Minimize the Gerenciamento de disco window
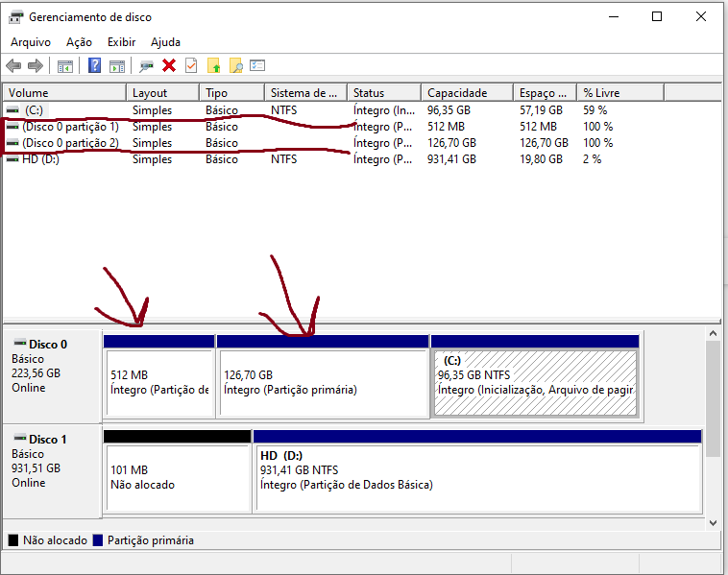The width and height of the screenshot is (728, 575). click(614, 16)
